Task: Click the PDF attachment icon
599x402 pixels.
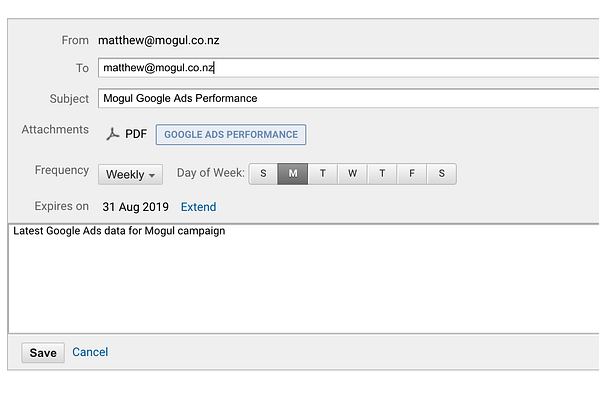Action: tap(113, 134)
